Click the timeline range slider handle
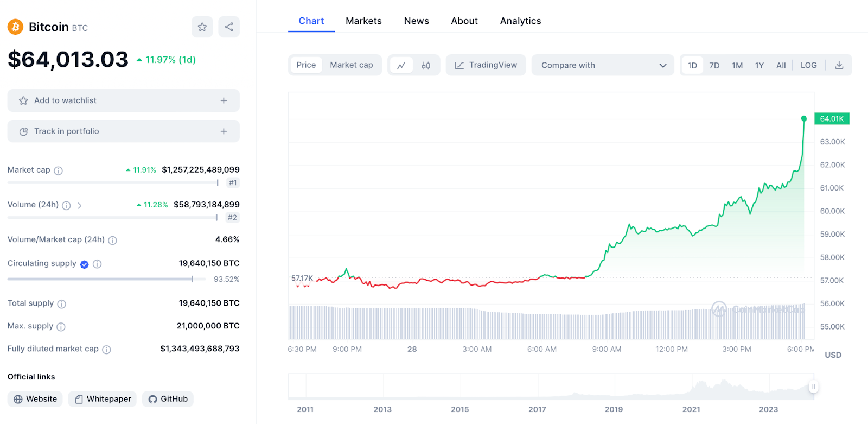Screen dimensions: 868x424 point(813,387)
